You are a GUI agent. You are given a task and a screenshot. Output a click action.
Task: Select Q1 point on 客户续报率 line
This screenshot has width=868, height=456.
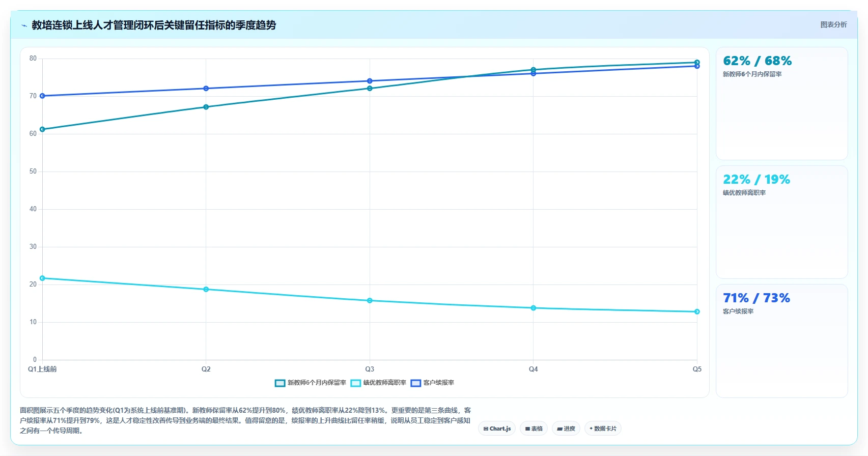click(42, 96)
